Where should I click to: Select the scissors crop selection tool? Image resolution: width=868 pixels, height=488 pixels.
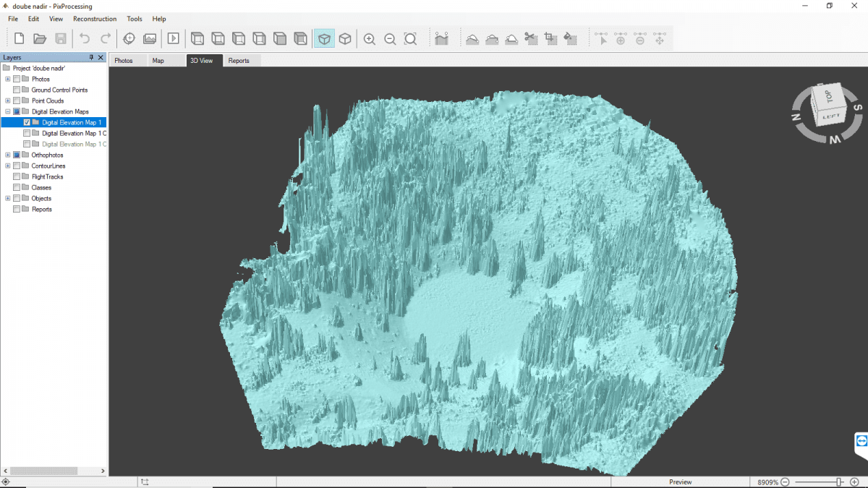point(530,38)
